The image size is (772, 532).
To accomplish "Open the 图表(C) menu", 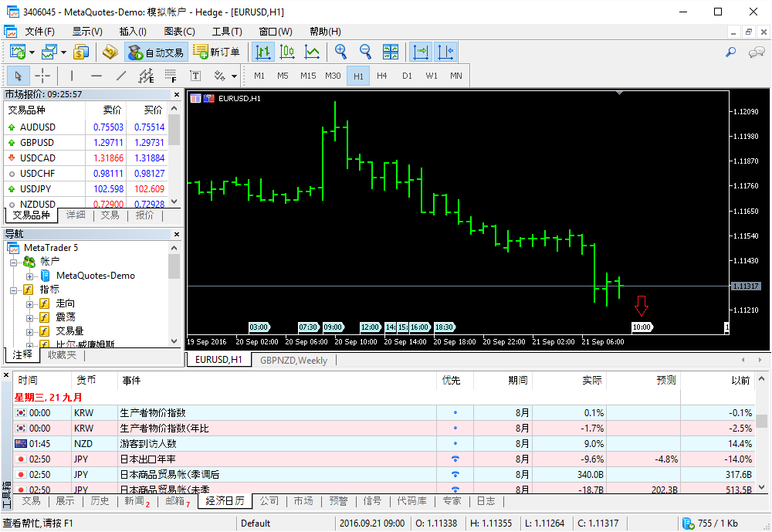I will (x=180, y=32).
